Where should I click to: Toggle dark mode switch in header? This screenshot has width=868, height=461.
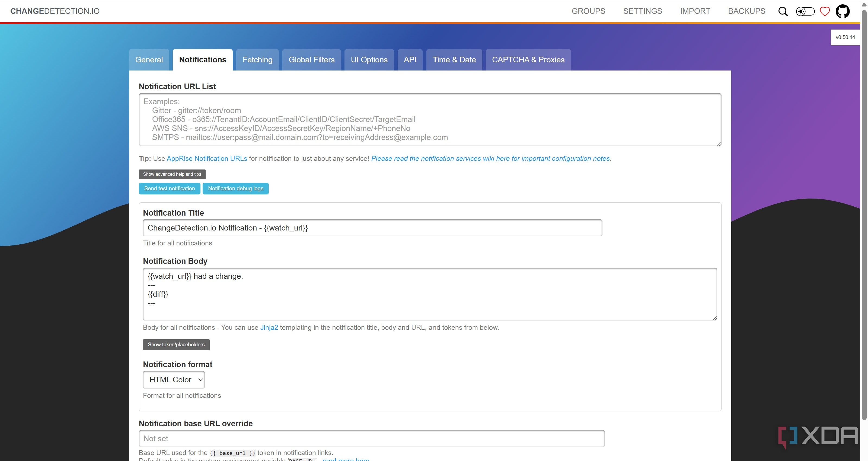[805, 11]
